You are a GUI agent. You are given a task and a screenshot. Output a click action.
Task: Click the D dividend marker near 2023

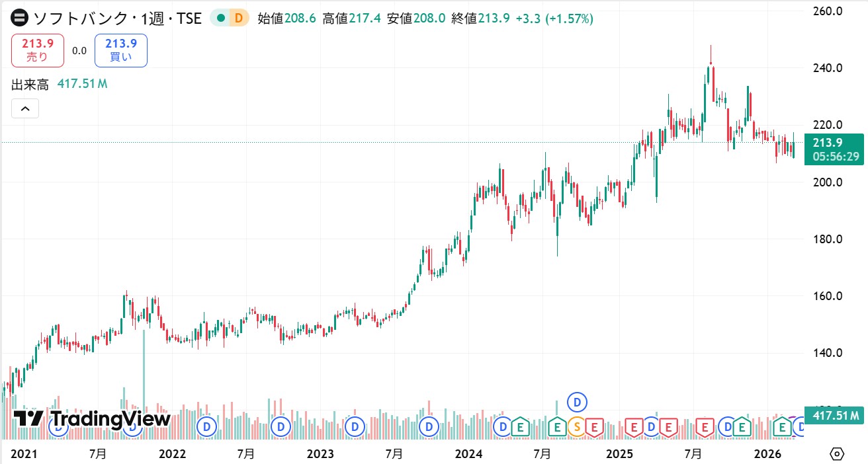click(x=356, y=428)
